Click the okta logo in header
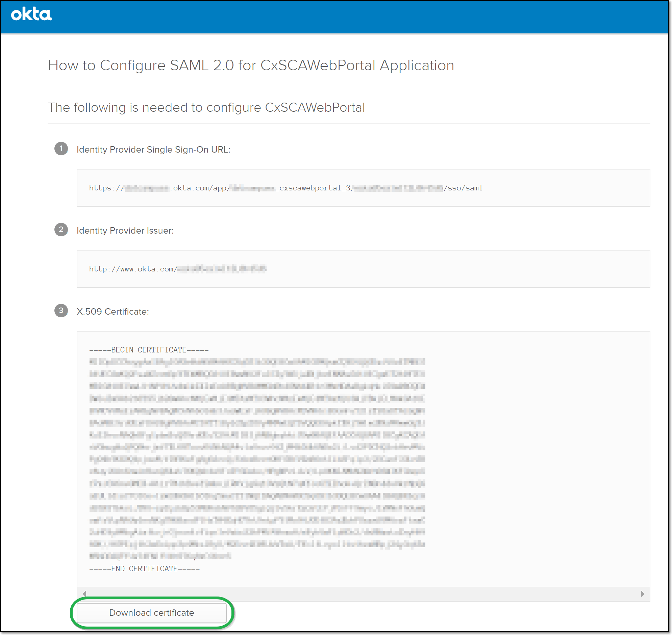 pos(31,15)
